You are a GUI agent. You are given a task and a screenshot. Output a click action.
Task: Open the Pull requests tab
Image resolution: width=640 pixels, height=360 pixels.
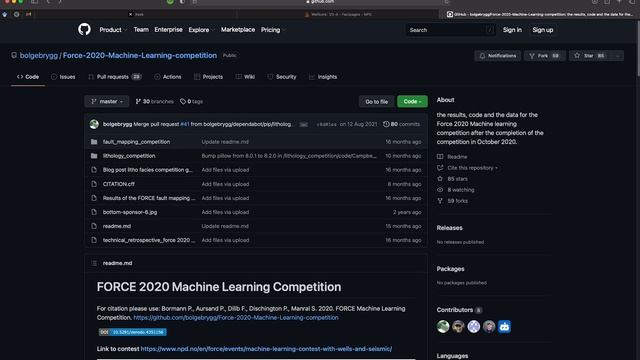pyautogui.click(x=115, y=77)
